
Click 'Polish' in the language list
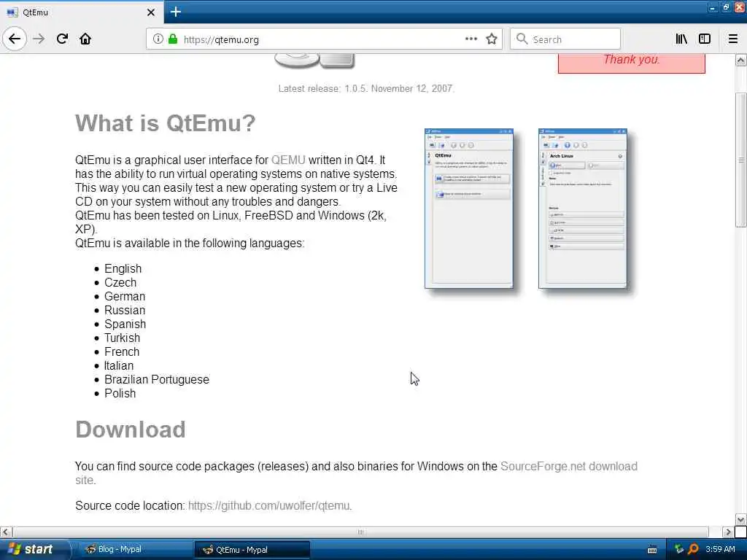120,393
